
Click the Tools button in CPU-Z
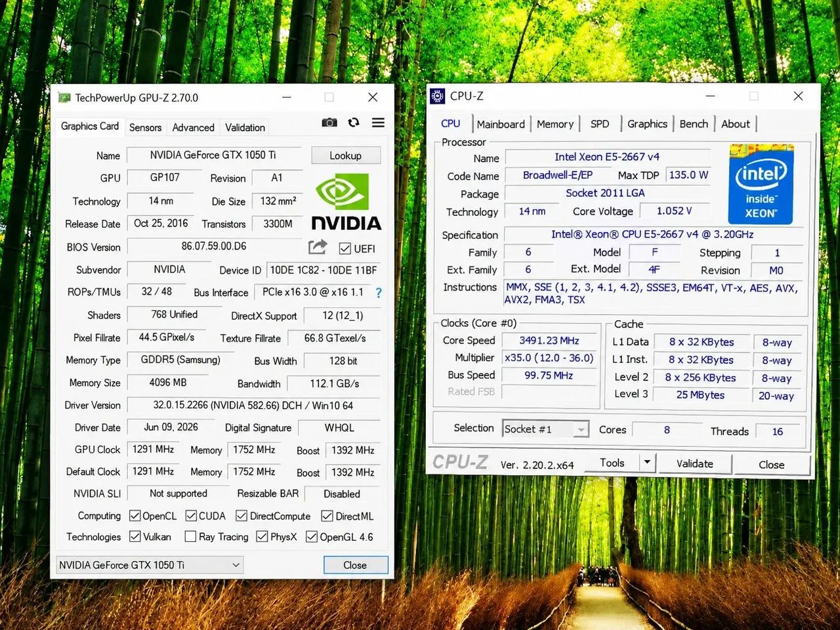[x=612, y=463]
